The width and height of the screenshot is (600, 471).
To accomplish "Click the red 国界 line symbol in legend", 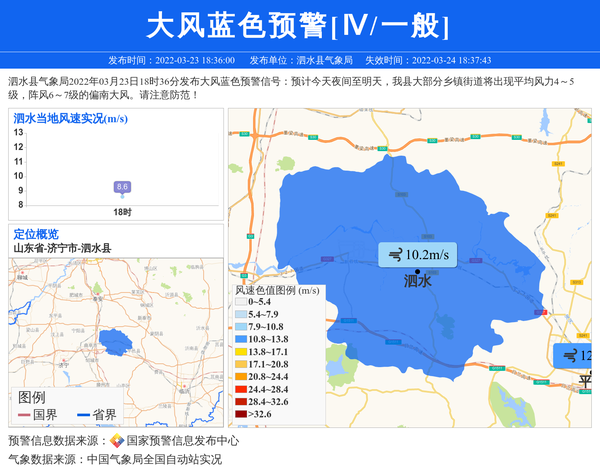I will (23, 414).
